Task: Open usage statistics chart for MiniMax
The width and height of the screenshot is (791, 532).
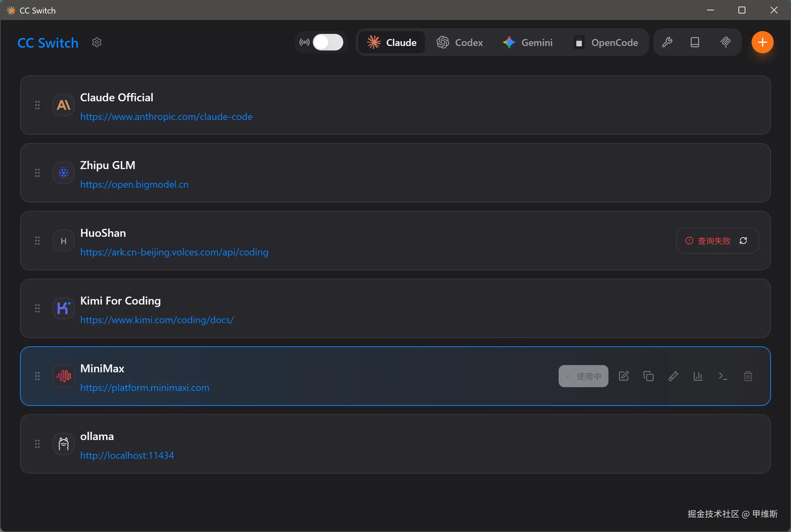Action: point(698,376)
